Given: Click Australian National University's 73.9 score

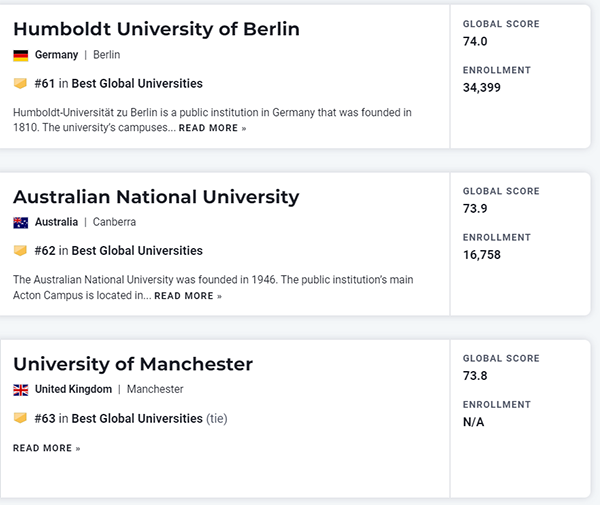Looking at the screenshot, I should [x=475, y=208].
